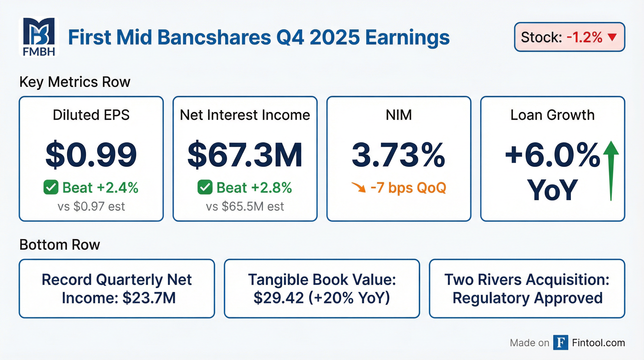The height and width of the screenshot is (360, 644).
Task: Click the red down triangle stock indicator
Action: (x=612, y=37)
